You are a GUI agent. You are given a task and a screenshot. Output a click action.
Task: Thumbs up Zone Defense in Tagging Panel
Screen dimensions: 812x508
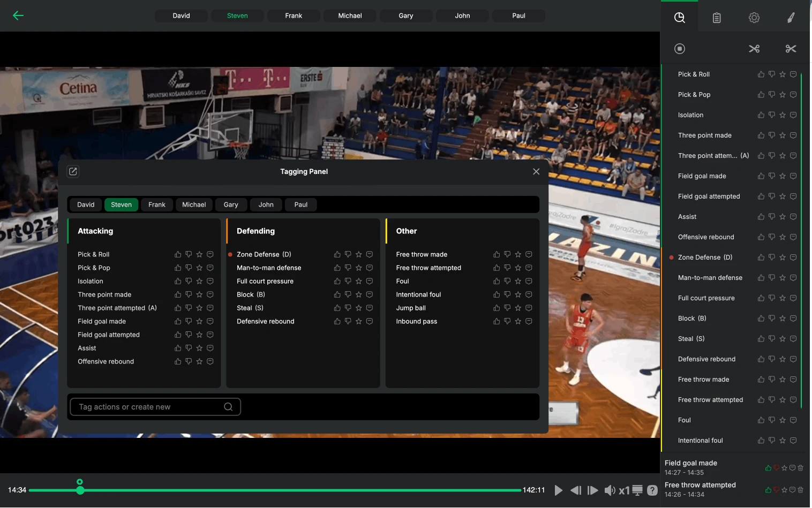[x=337, y=254]
